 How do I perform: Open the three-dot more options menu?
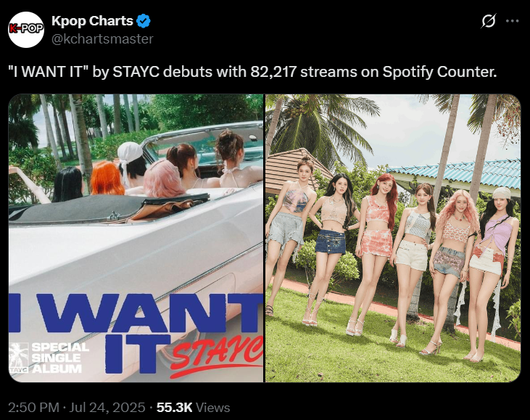[512, 21]
